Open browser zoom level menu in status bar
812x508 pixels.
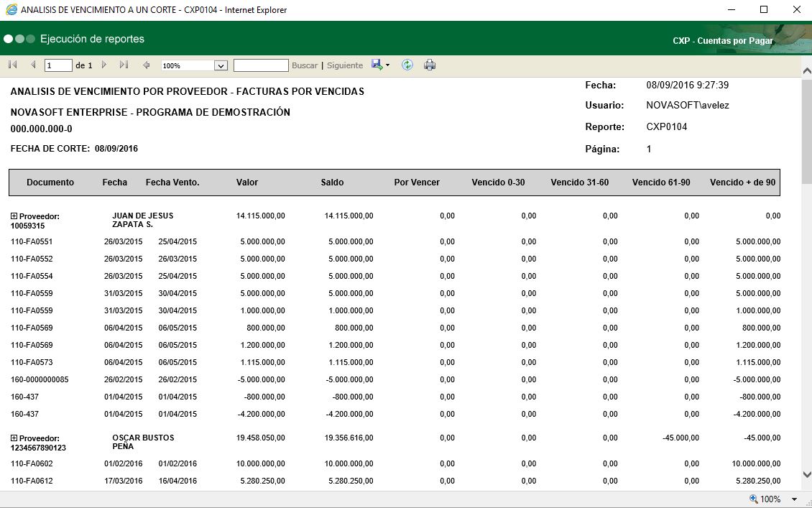(794, 499)
